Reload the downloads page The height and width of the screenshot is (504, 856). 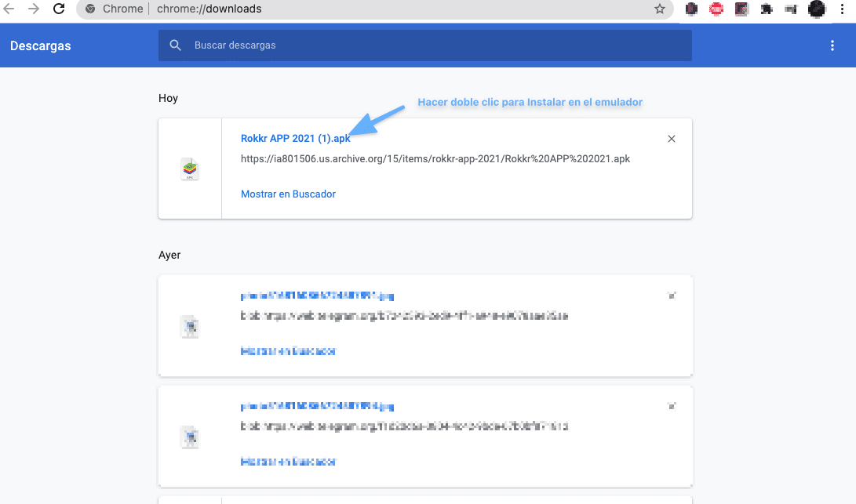pos(58,9)
